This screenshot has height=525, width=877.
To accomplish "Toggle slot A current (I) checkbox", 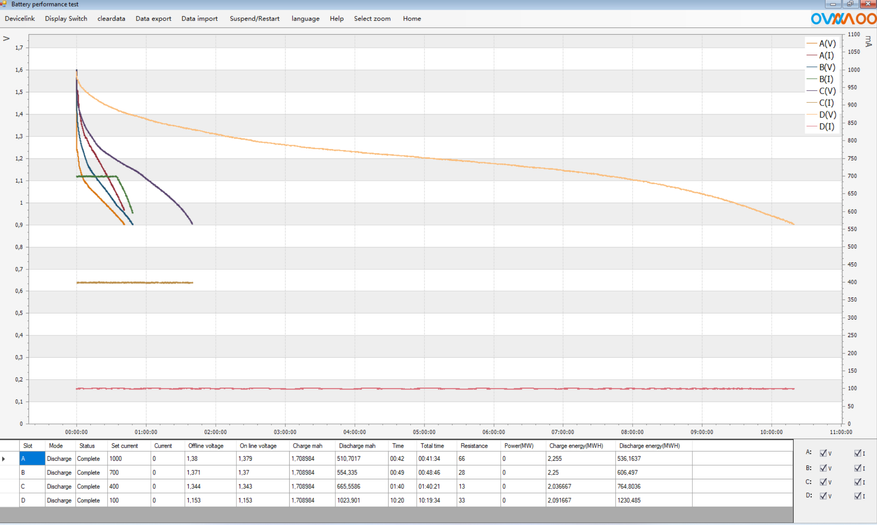I will [857, 453].
